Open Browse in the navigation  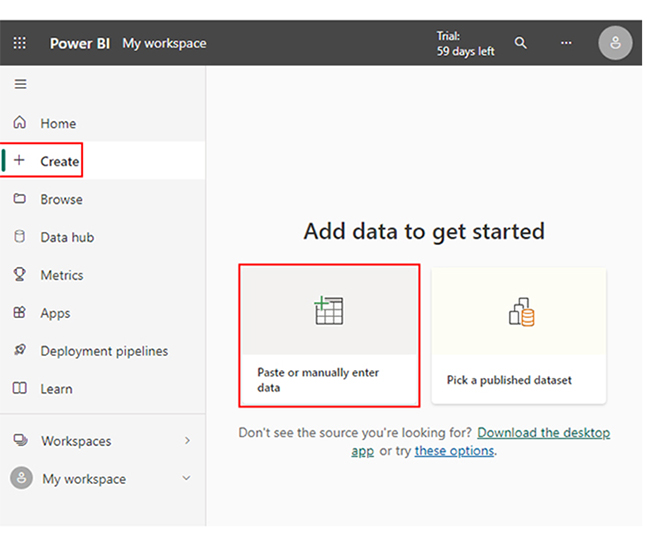pos(61,199)
